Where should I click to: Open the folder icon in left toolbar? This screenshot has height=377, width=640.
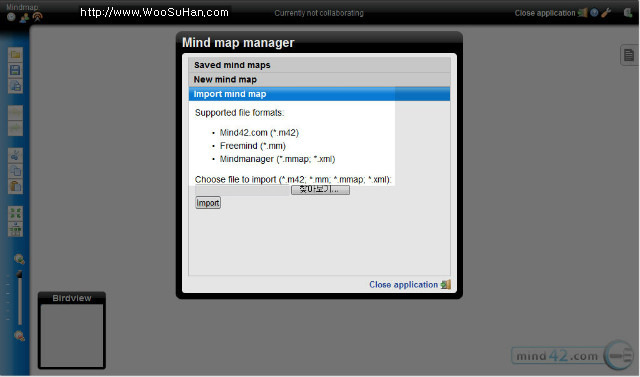[16, 55]
